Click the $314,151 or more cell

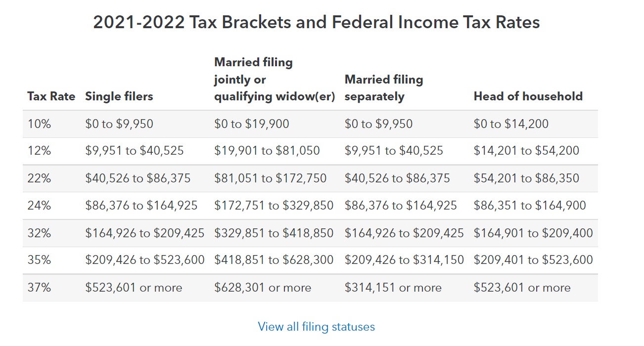pyautogui.click(x=393, y=288)
